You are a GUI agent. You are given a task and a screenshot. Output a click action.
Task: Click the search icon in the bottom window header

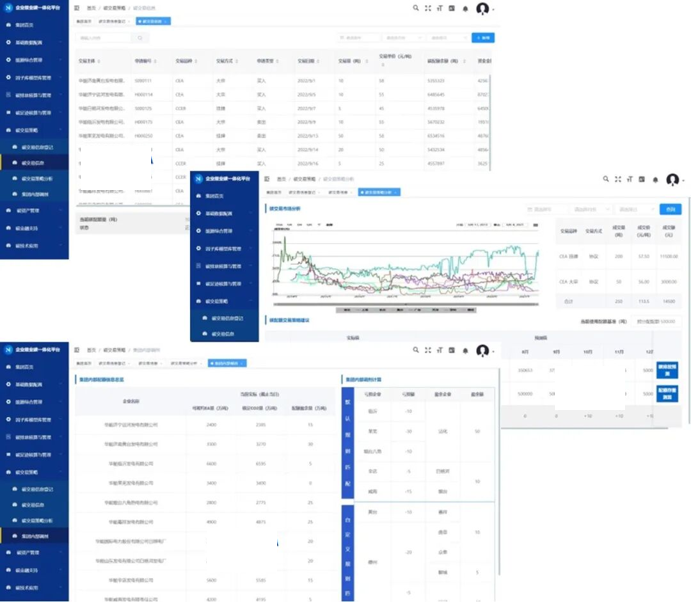click(415, 350)
